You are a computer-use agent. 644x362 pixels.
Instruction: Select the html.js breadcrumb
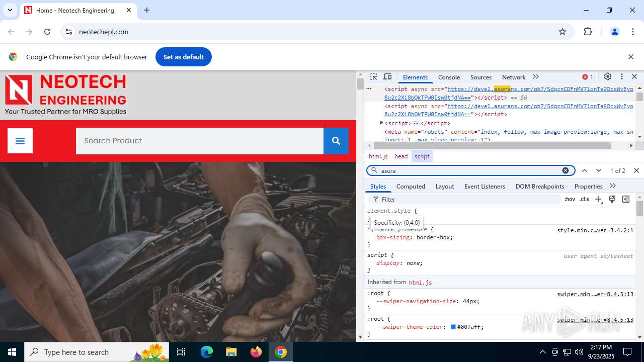[x=378, y=156]
